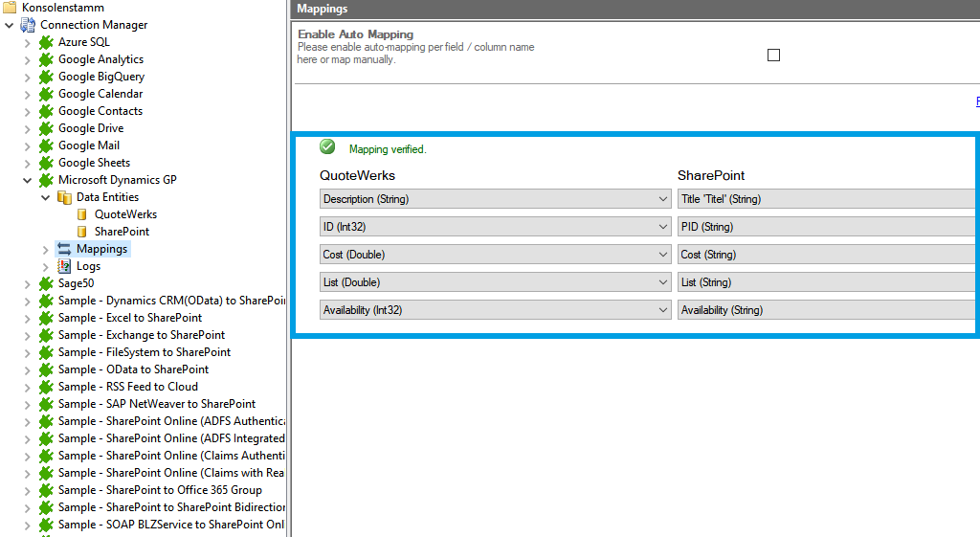Select Google Sheets in the tree

click(94, 163)
